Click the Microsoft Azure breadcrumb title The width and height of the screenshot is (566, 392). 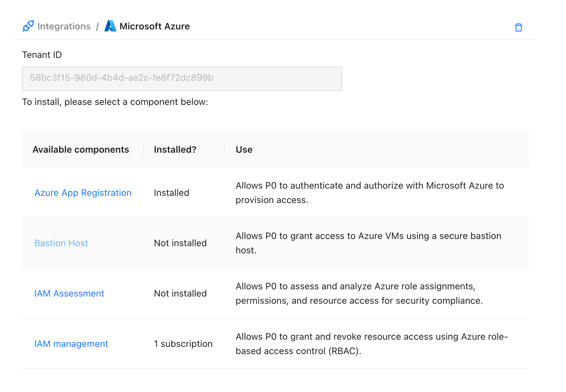(x=155, y=26)
